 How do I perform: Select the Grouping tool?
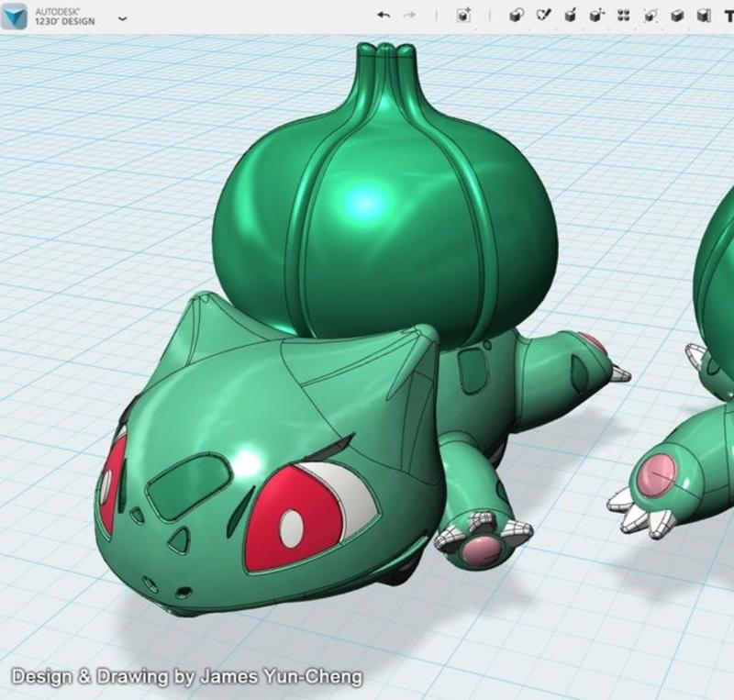click(649, 16)
